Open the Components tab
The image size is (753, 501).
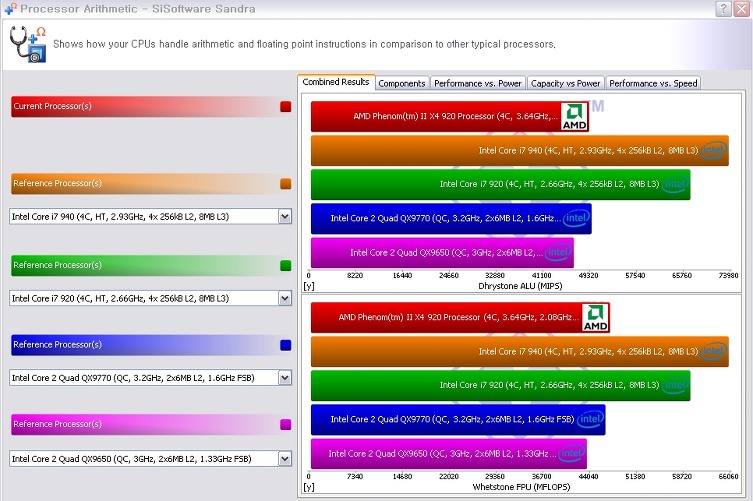401,84
